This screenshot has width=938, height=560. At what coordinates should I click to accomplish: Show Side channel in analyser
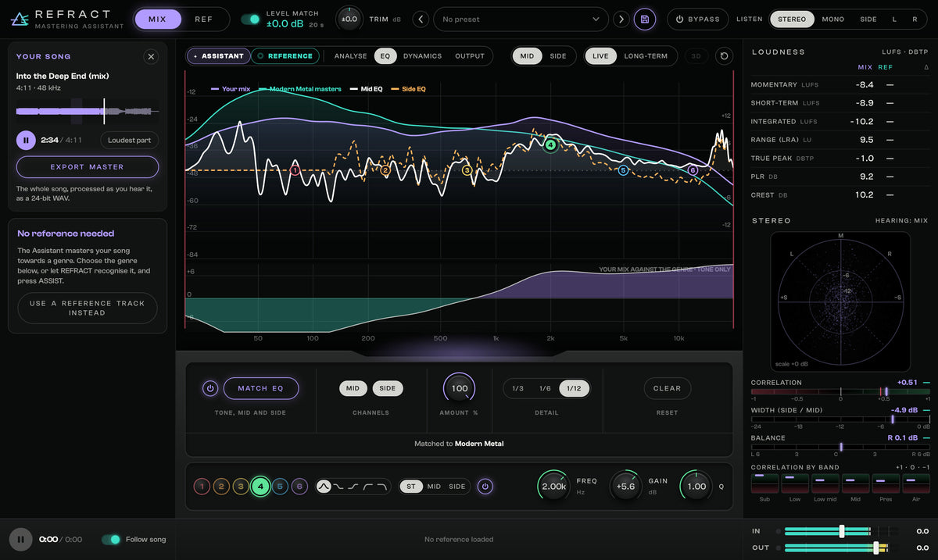coord(558,56)
